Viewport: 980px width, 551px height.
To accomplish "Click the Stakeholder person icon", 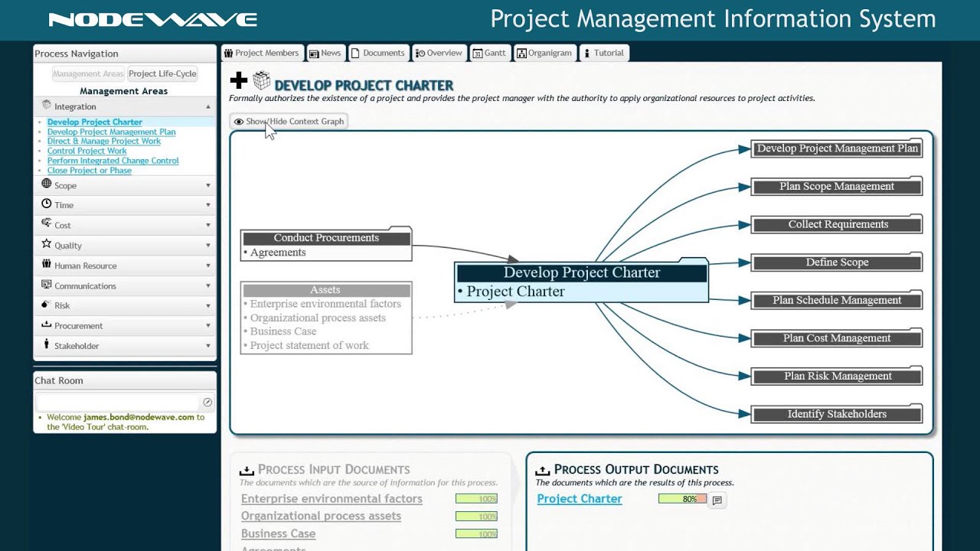I will click(x=47, y=344).
